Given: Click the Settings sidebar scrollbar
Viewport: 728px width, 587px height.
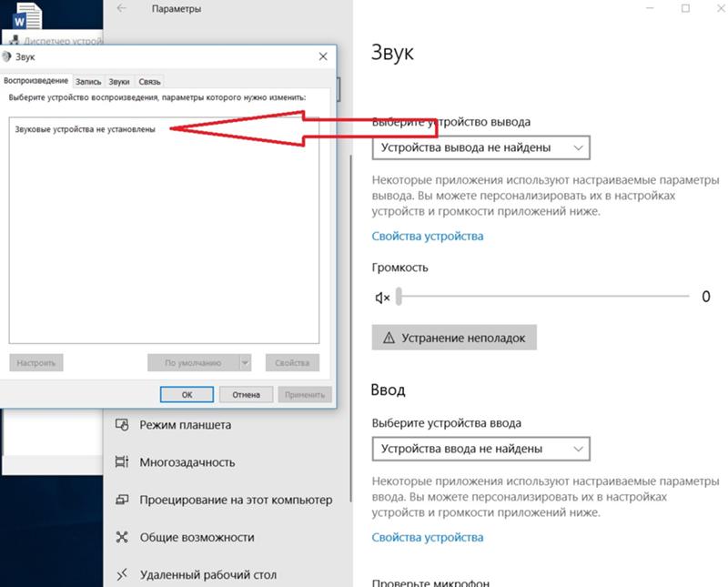Looking at the screenshot, I should coord(350,329).
